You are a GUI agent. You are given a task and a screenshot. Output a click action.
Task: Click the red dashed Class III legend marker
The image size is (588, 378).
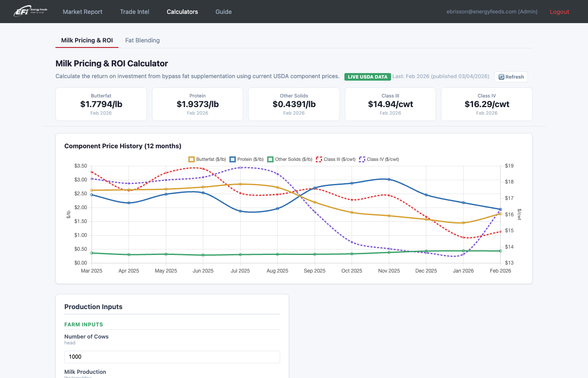(x=318, y=159)
